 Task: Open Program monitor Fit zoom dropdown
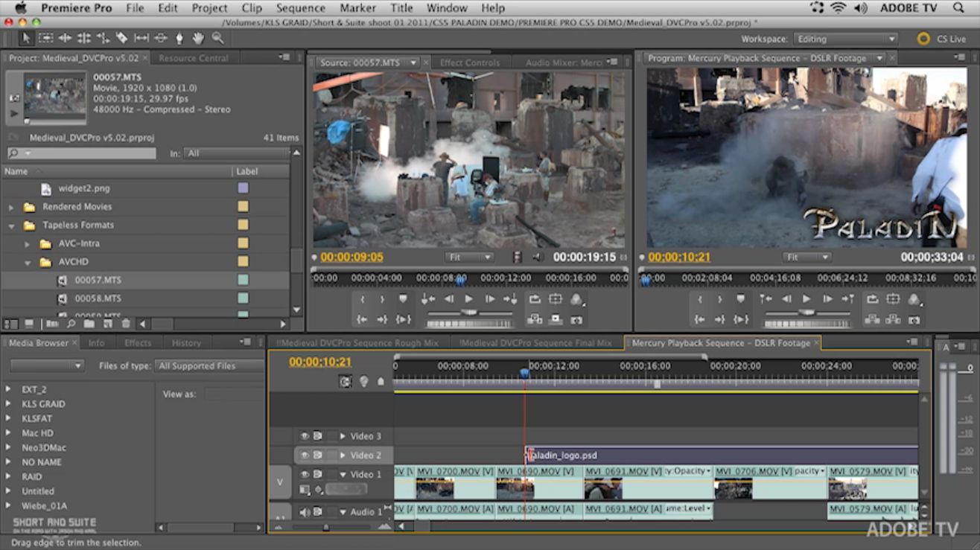pos(806,257)
